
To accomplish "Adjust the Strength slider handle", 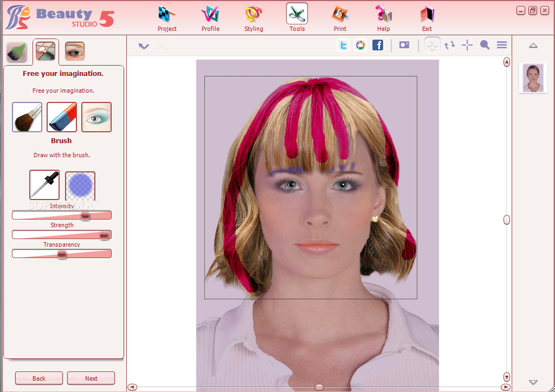I will pos(104,235).
